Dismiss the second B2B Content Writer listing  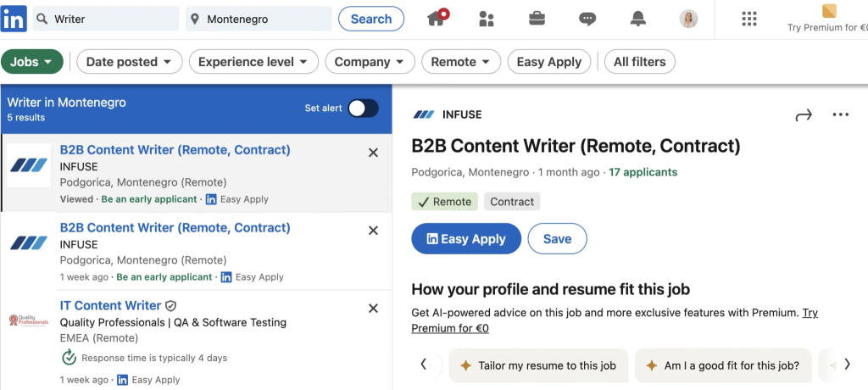[x=373, y=231]
